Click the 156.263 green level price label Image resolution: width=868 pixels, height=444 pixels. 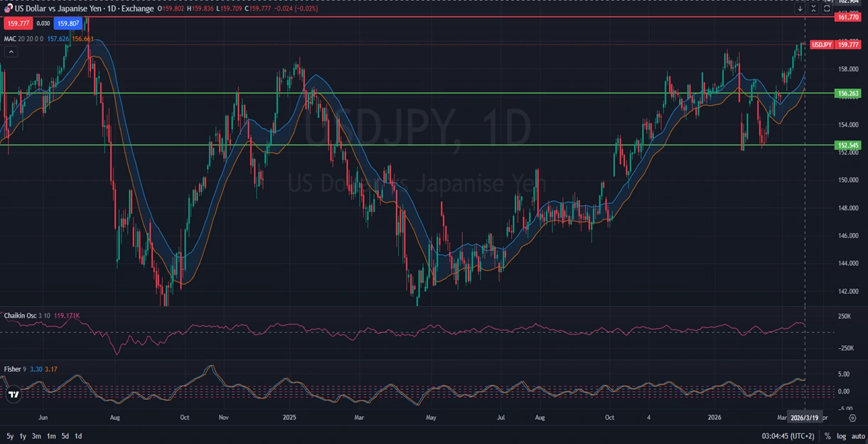849,93
